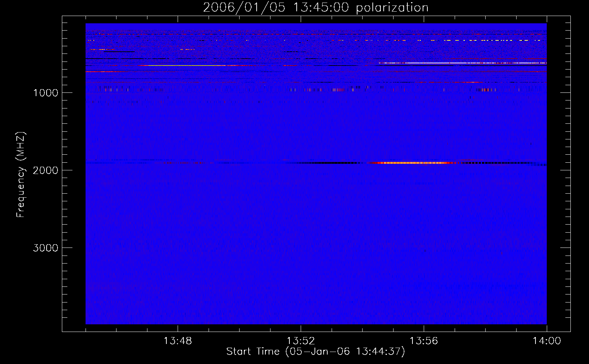589x364 pixels.
Task: Click the 2000 frequency tick label
Action: pyautogui.click(x=46, y=170)
